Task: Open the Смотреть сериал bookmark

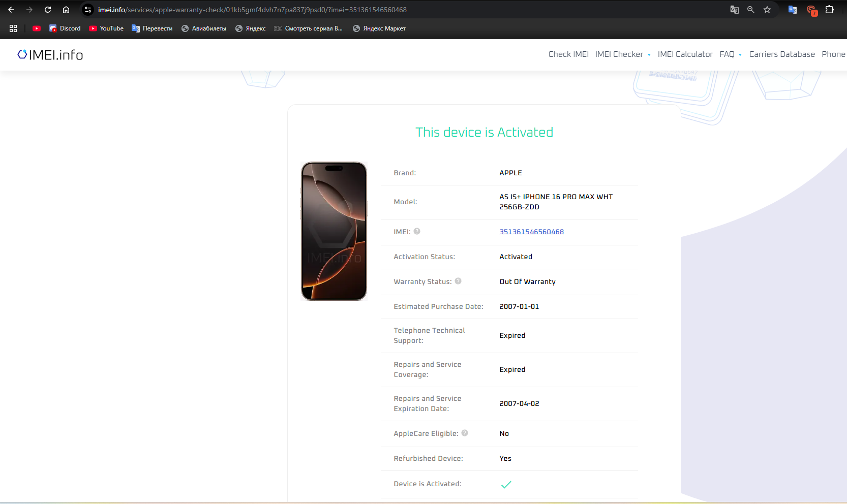Action: 308,28
